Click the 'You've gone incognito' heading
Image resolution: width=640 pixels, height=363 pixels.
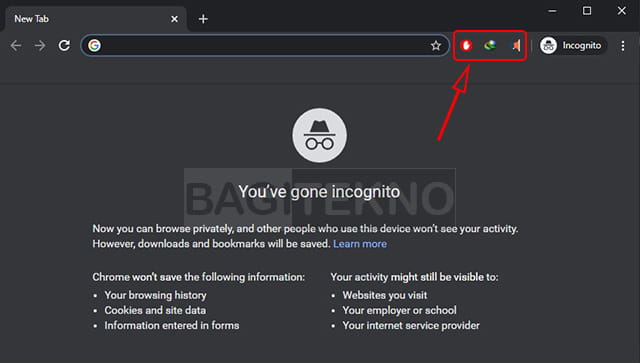pos(319,192)
